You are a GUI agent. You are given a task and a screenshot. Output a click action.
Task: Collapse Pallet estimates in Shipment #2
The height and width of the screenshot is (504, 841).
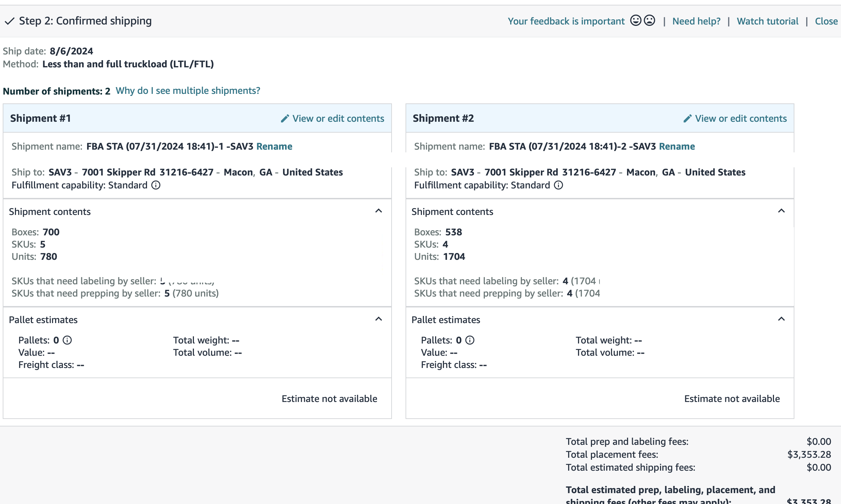pyautogui.click(x=781, y=319)
